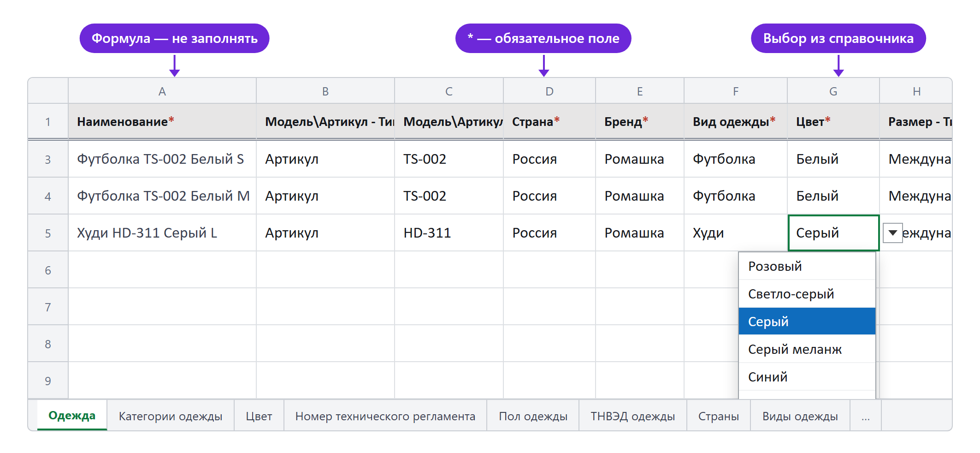The image size is (980, 453).
Task: Open the Категории одежды sheet tab
Action: 171,416
